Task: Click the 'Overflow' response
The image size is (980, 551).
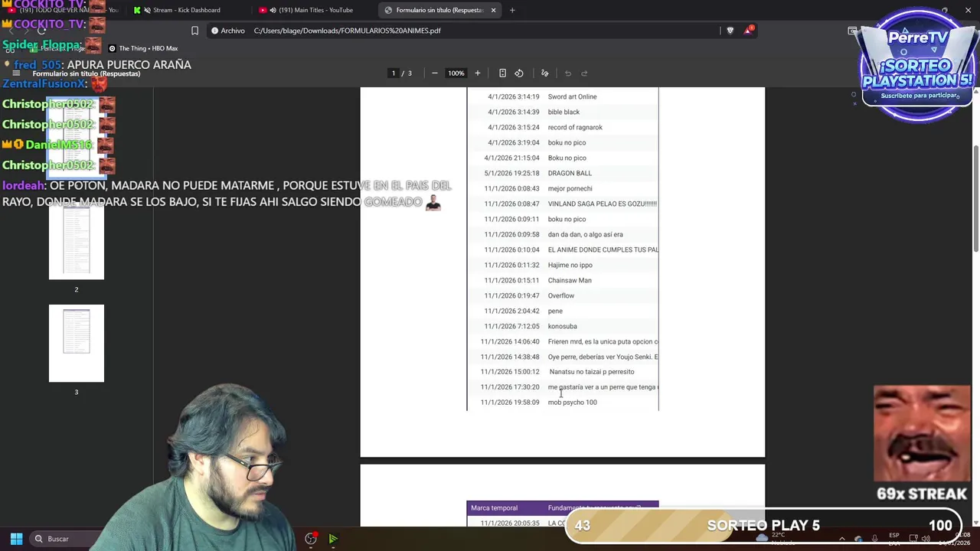Action: click(560, 296)
